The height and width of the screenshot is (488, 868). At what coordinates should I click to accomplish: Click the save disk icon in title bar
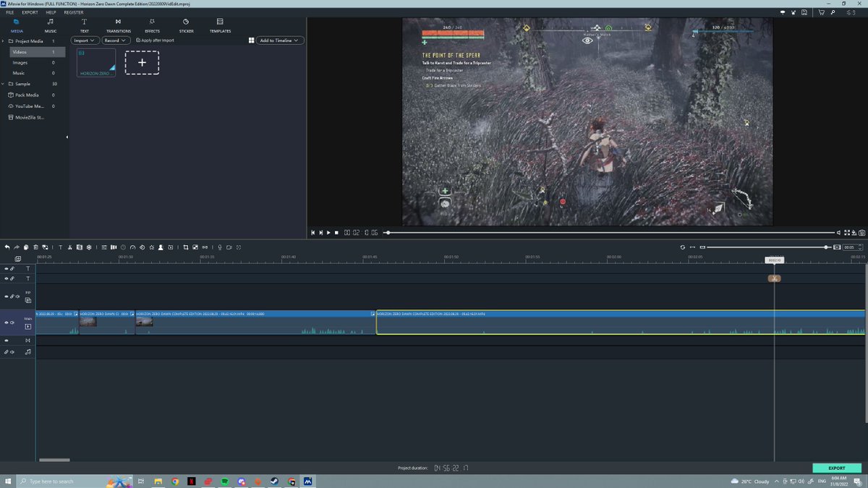804,12
